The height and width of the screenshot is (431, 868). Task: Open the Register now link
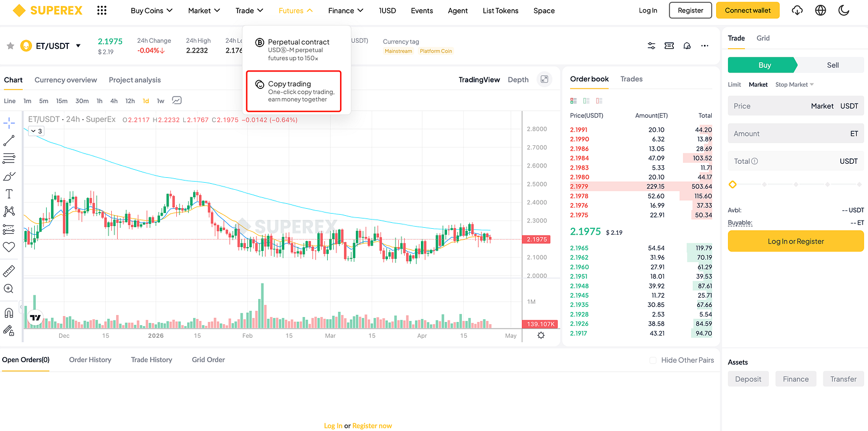(372, 426)
